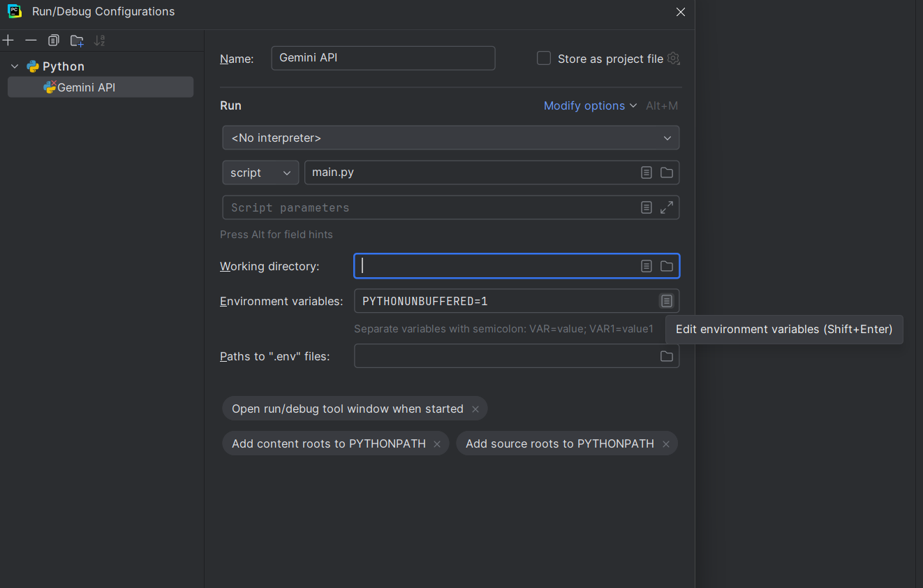Insert a macro in Script parameters

click(x=647, y=207)
